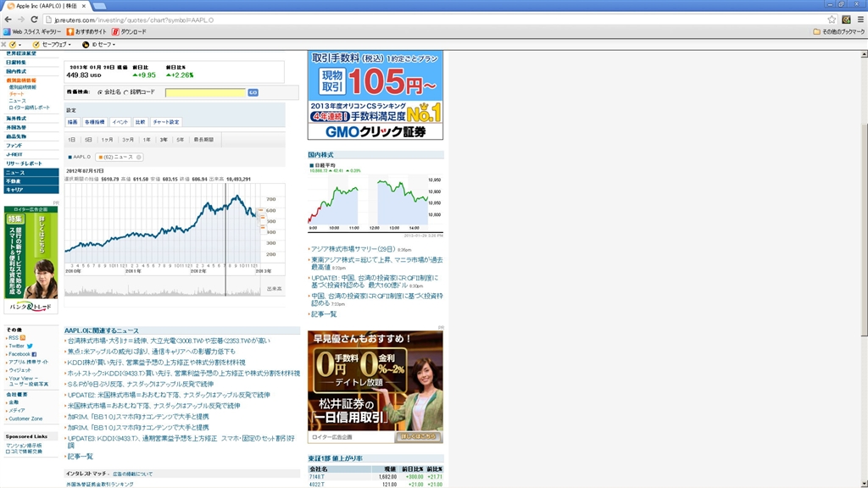The height and width of the screenshot is (488, 868).
Task: Open the Twitter bird icon link
Action: pos(30,346)
